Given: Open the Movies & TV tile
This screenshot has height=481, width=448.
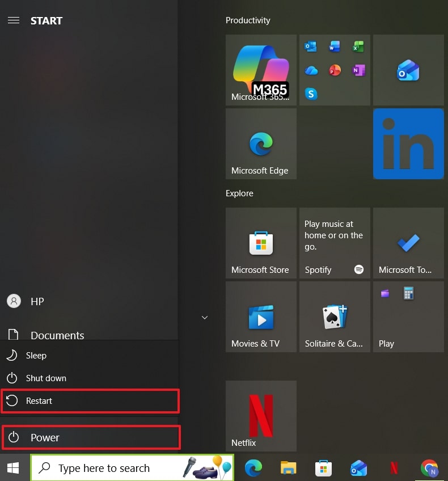Looking at the screenshot, I should 261,317.
